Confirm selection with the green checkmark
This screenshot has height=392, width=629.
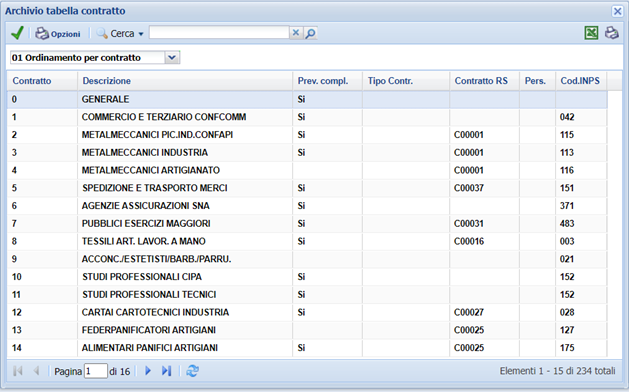pyautogui.click(x=17, y=33)
